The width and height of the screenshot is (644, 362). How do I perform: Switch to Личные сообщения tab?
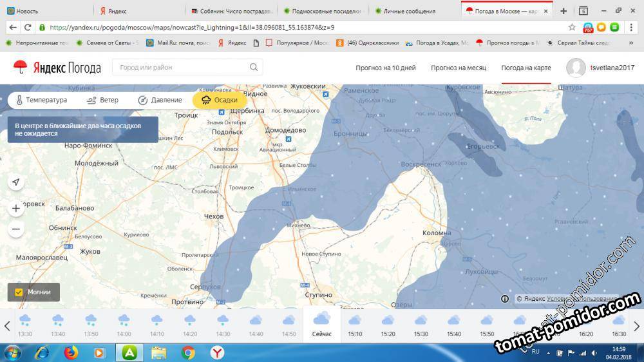coord(414,11)
